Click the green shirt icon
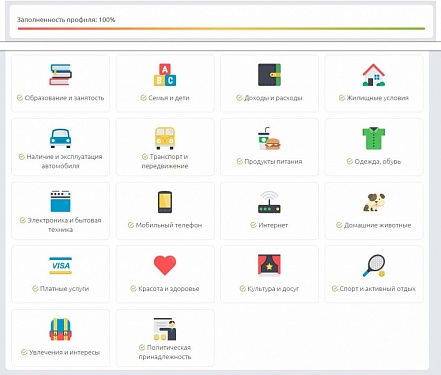The height and width of the screenshot is (375, 441). (x=374, y=138)
